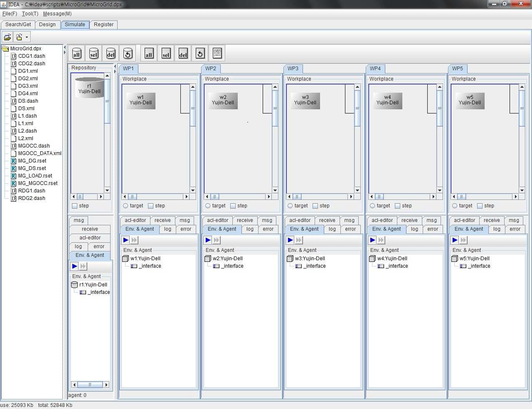Click the workplace 'all' square icon
This screenshot has width=532, height=409.
pos(149,53)
